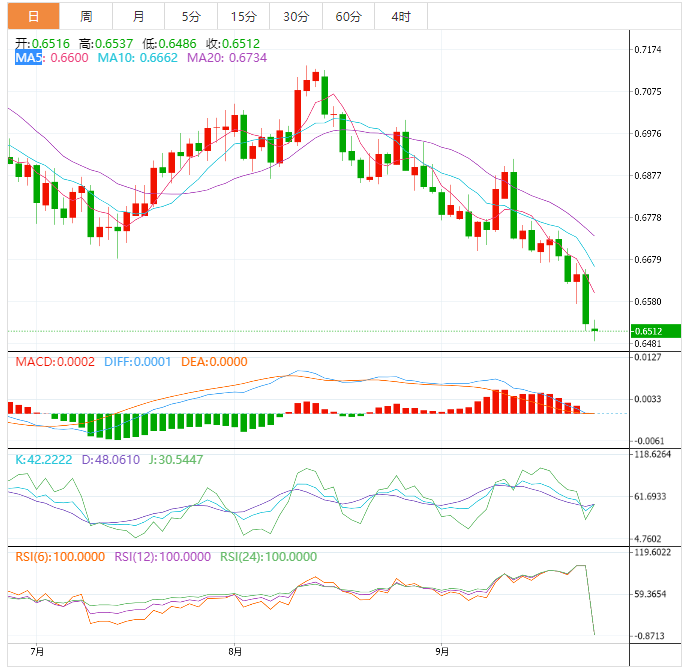Choose the 60分 timeframe tab
690x672 pixels.
[349, 16]
